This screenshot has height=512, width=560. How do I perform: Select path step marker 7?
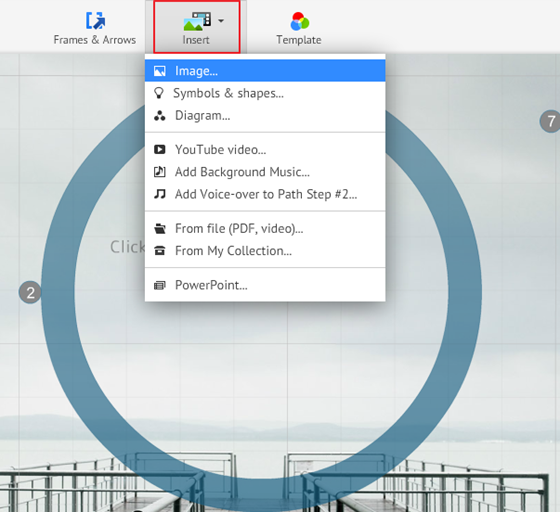coord(550,121)
